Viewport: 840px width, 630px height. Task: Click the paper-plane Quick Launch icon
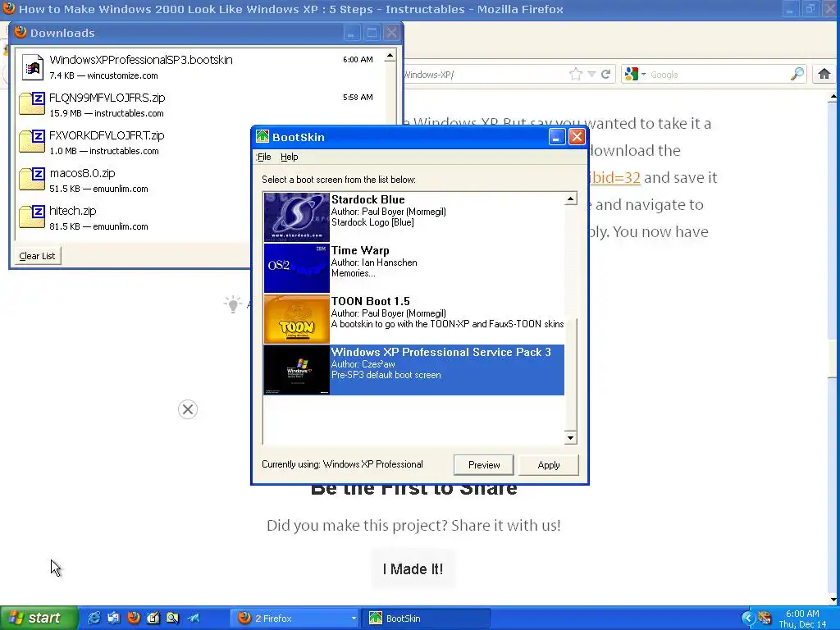[194, 619]
